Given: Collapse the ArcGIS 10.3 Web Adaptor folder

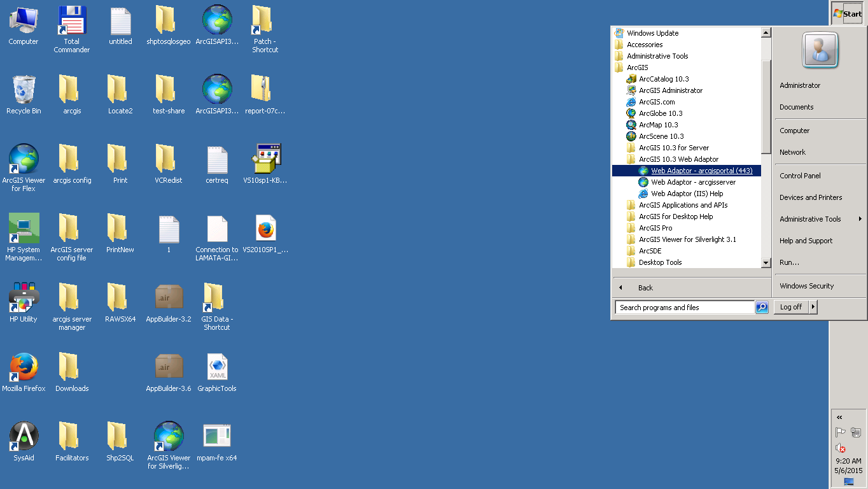Looking at the screenshot, I should (678, 159).
